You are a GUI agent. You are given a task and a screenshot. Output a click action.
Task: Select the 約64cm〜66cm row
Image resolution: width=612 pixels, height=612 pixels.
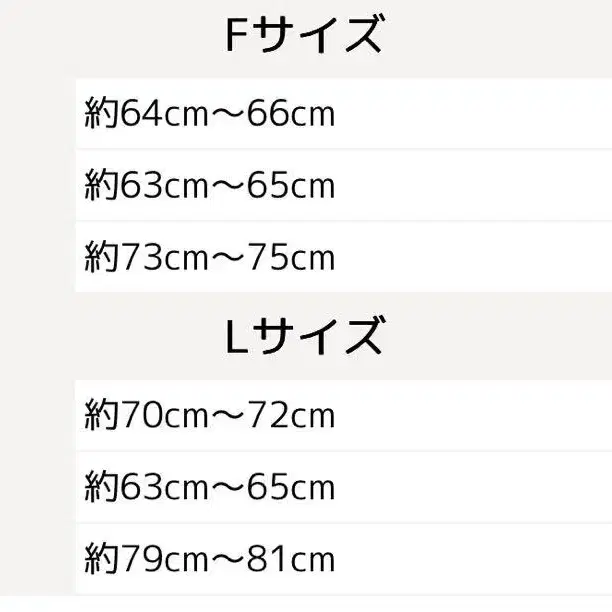(342, 114)
